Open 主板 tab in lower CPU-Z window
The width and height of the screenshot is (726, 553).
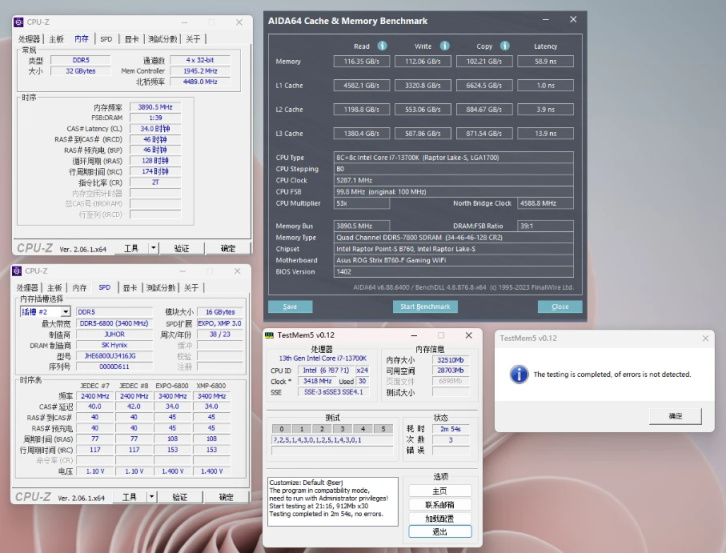[x=54, y=288]
